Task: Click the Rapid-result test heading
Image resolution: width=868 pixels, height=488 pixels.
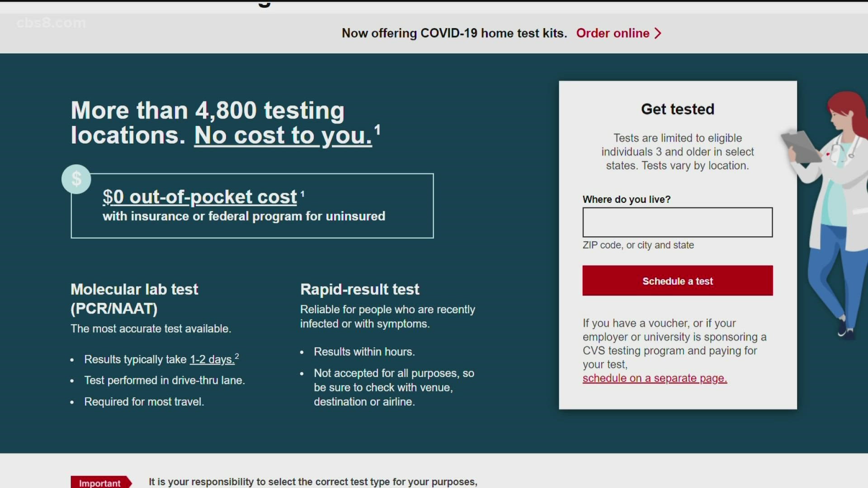Action: pos(359,289)
